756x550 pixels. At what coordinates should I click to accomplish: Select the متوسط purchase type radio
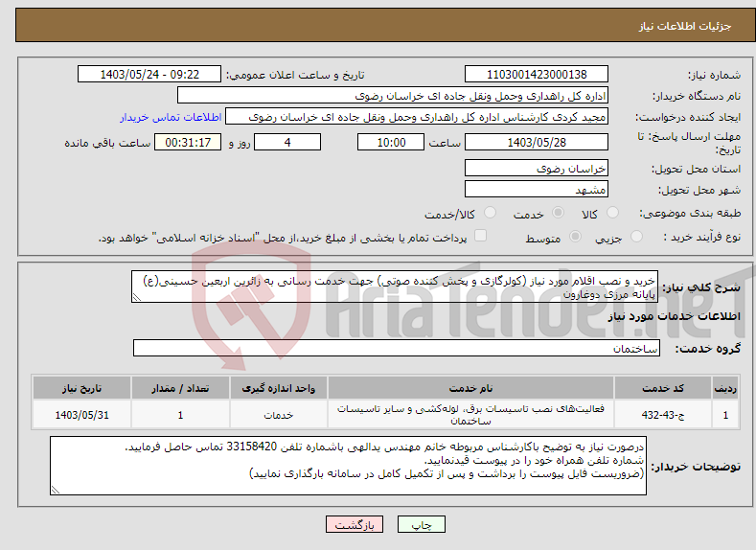click(x=575, y=237)
